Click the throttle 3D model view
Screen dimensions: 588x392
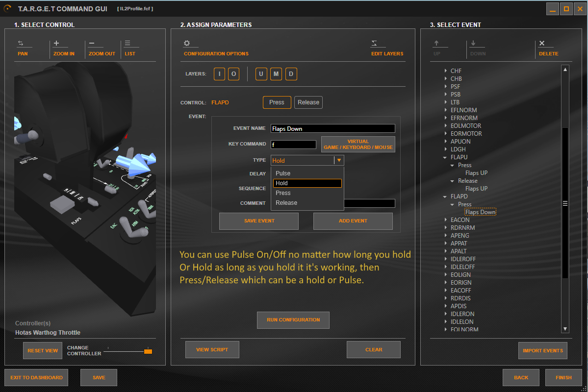coord(85,189)
